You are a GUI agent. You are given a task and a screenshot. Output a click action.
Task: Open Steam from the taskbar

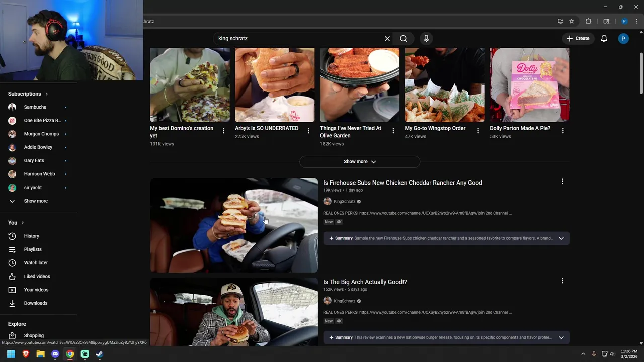pyautogui.click(x=100, y=354)
